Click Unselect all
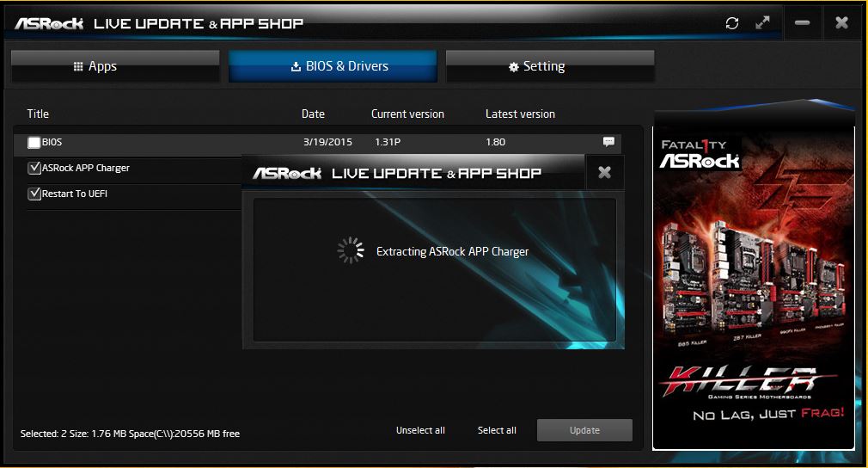The image size is (868, 468). point(420,430)
